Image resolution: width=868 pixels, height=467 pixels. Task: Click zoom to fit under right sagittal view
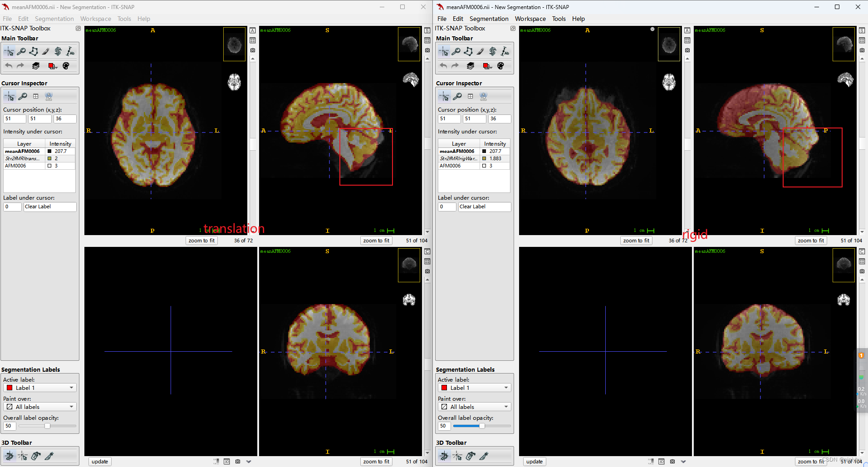click(811, 241)
